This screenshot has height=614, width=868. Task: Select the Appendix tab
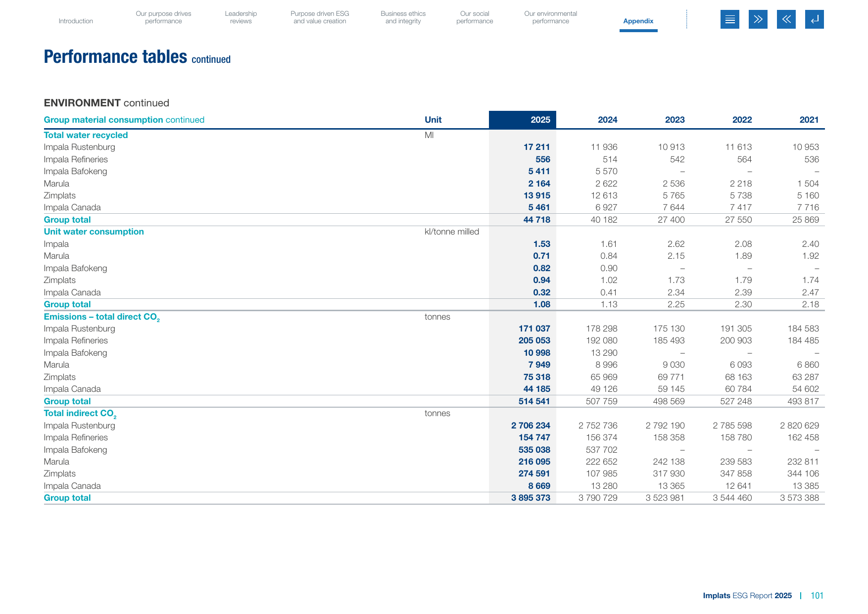[x=638, y=21]
